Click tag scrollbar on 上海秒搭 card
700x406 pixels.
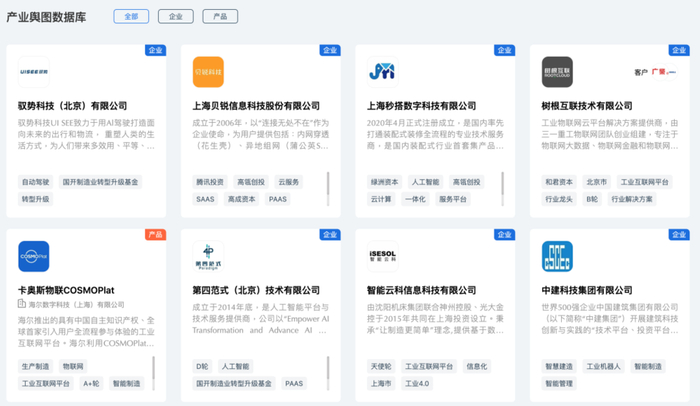pos(503,189)
